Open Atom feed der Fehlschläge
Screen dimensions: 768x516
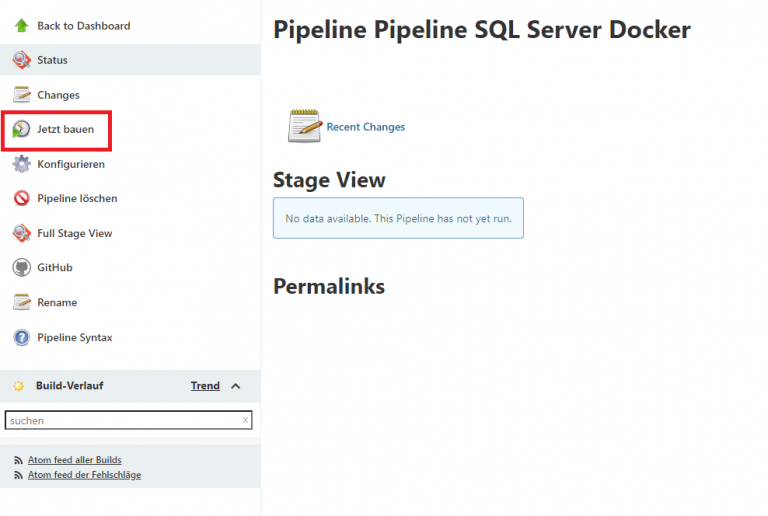pyautogui.click(x=84, y=475)
